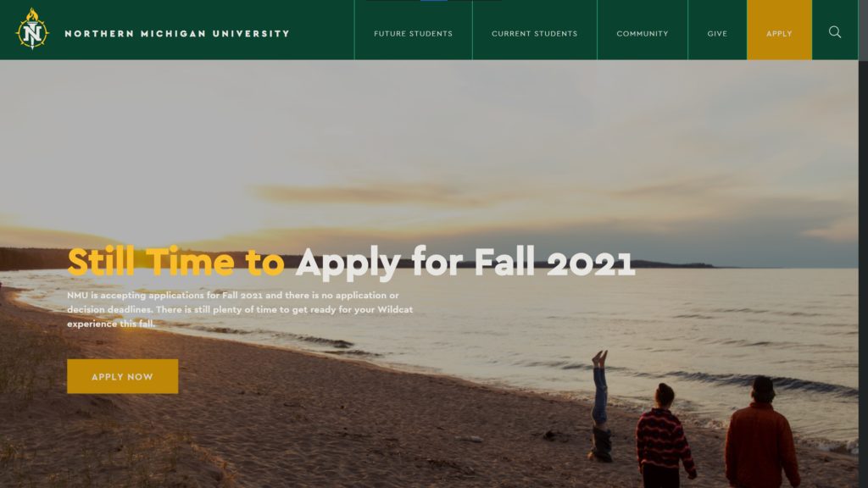Screen dimensions: 868x488
Task: Click the Apply Now button
Action: pyautogui.click(x=122, y=376)
